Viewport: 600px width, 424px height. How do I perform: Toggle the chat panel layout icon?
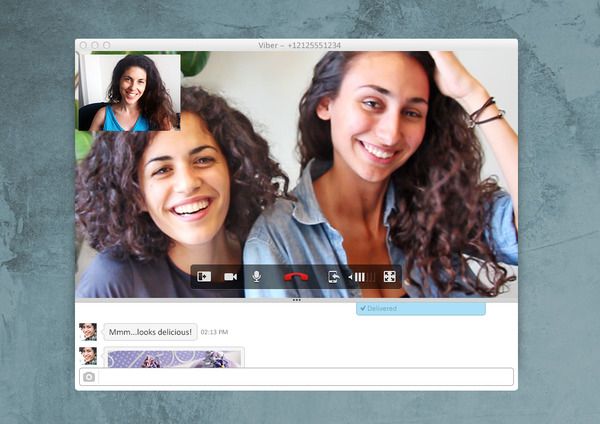204,277
